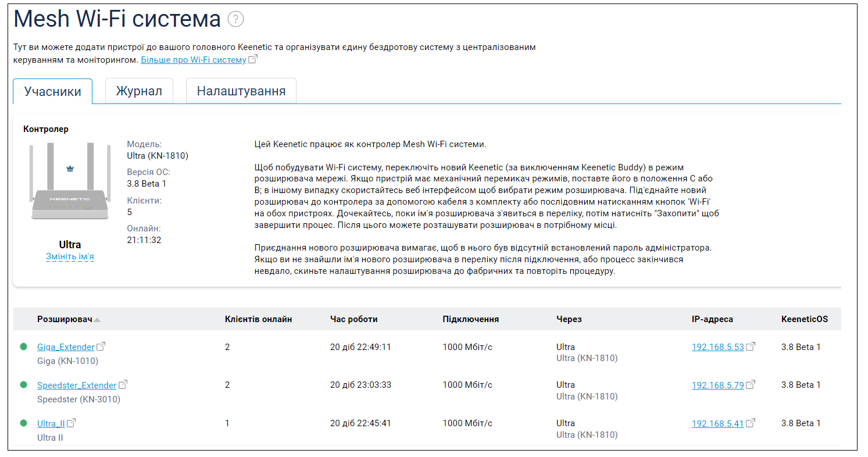Sort by Розширювач column header

[x=65, y=319]
